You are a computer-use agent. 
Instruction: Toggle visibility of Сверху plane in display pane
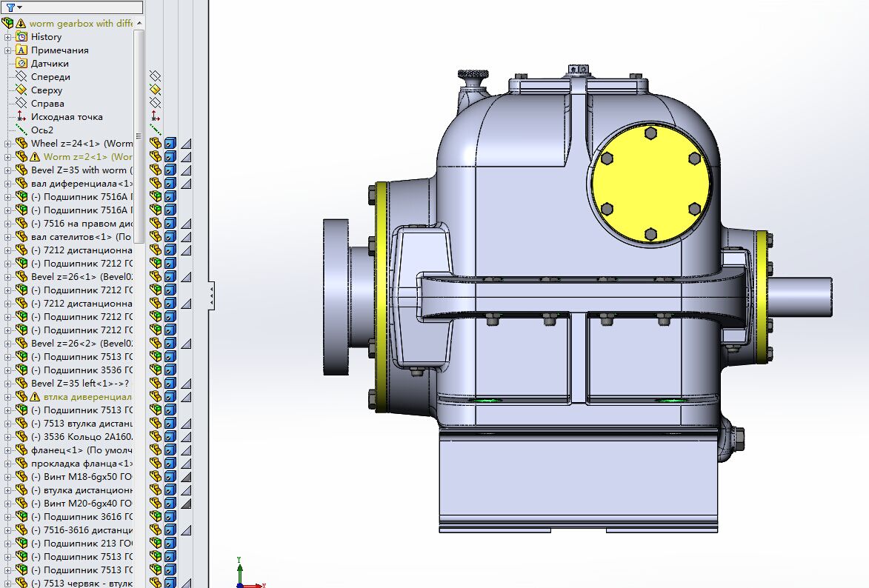pos(155,89)
